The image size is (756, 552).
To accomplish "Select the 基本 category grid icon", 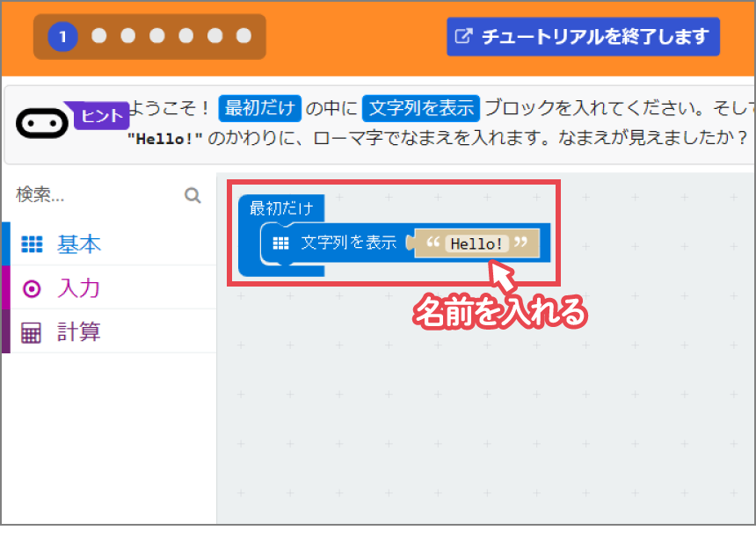I will [33, 242].
